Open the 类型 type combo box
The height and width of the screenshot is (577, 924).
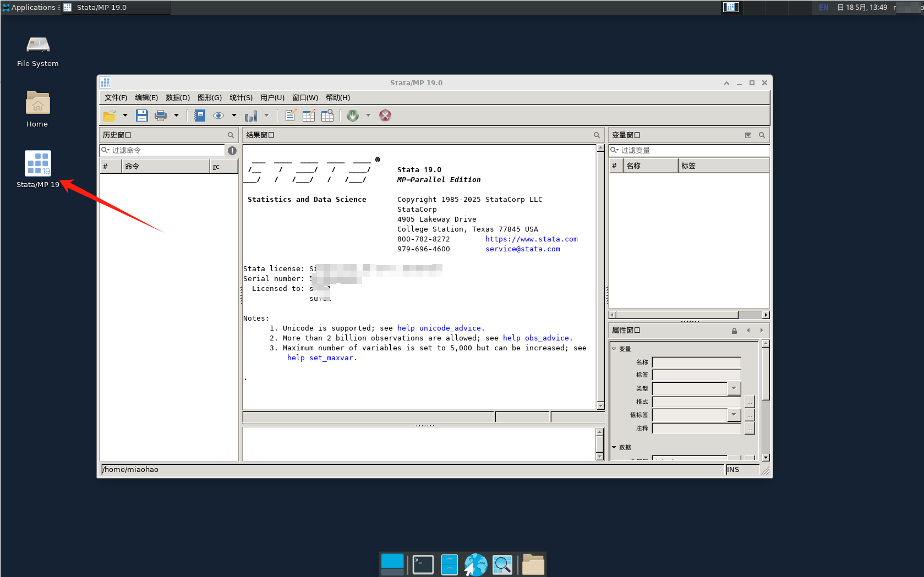pos(696,388)
